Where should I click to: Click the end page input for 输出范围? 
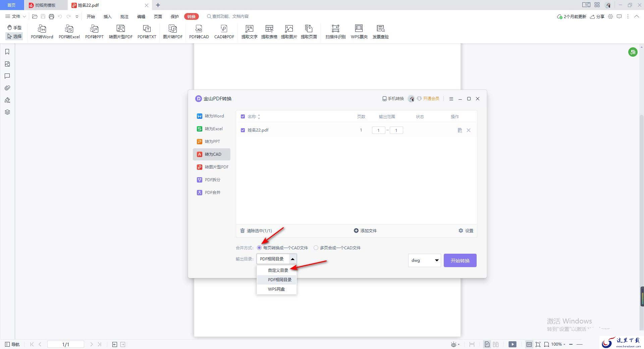click(396, 130)
